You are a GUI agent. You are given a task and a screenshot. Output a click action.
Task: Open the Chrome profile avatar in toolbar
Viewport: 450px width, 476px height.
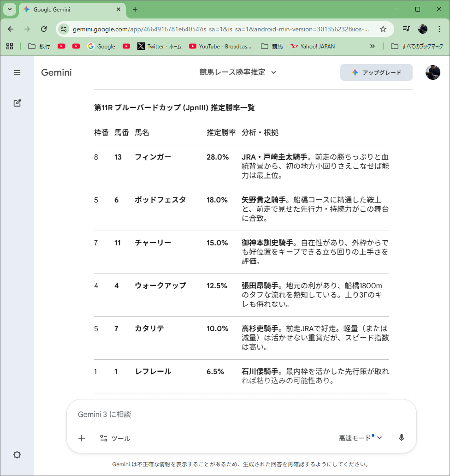point(423,29)
